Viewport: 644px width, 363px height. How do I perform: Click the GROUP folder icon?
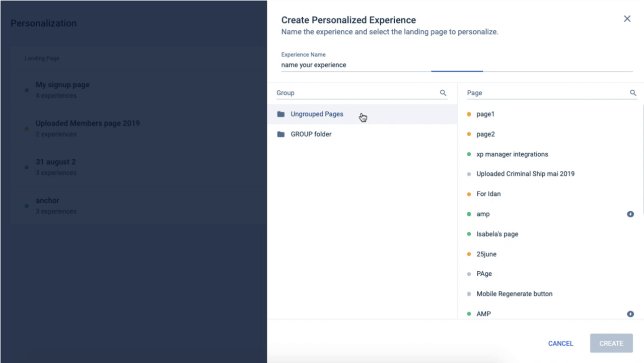(x=281, y=135)
